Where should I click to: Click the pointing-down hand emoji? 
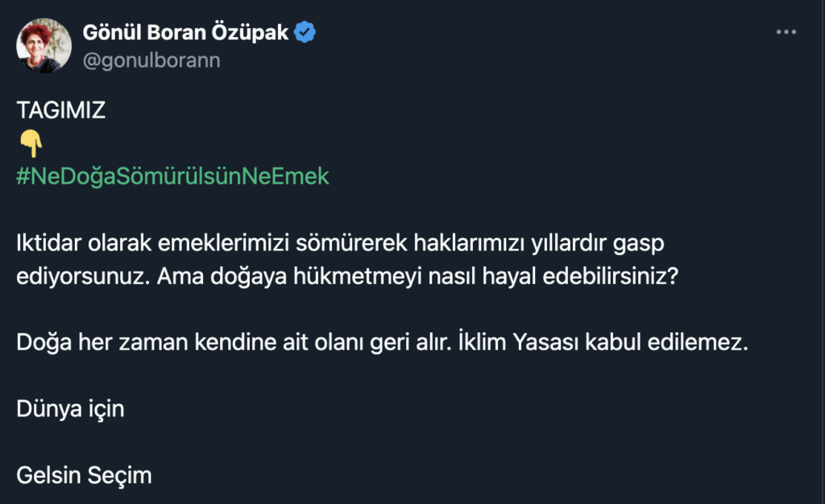pyautogui.click(x=30, y=145)
